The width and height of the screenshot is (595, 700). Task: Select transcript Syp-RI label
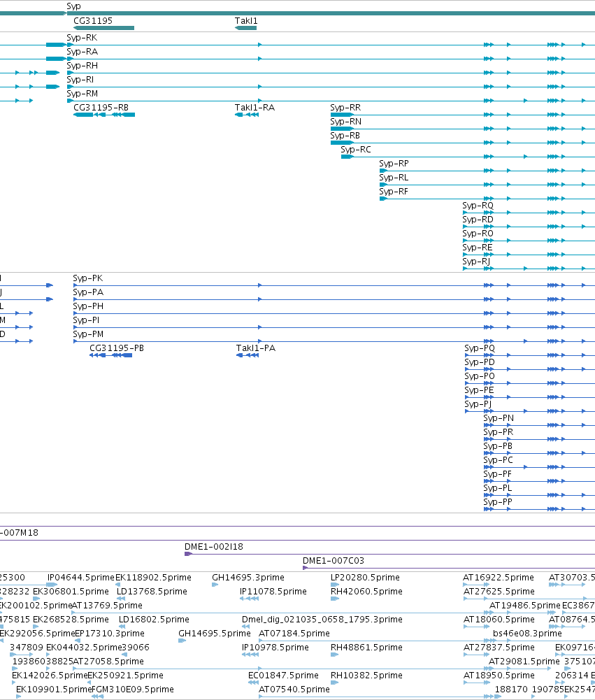(x=80, y=80)
